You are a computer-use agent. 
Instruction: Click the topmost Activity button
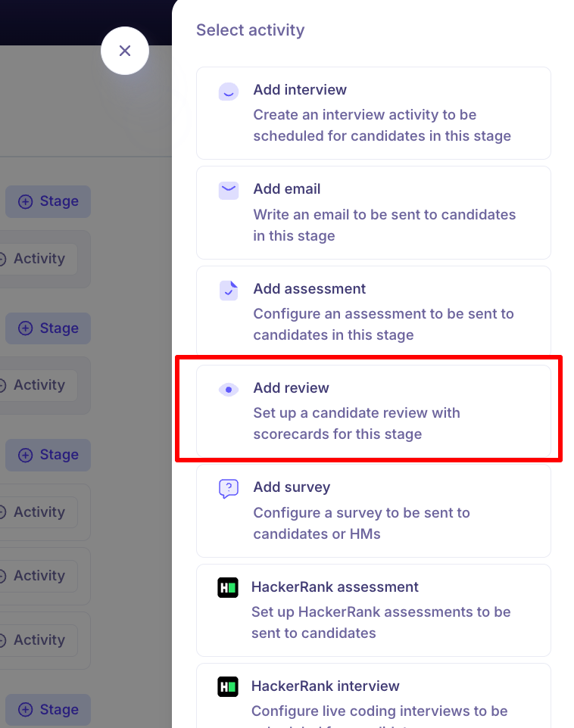click(x=38, y=259)
